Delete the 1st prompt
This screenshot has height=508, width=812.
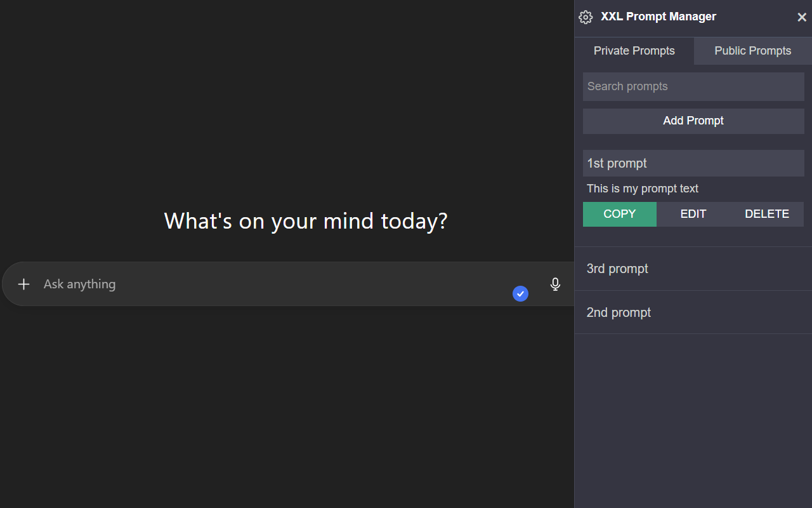pos(767,214)
